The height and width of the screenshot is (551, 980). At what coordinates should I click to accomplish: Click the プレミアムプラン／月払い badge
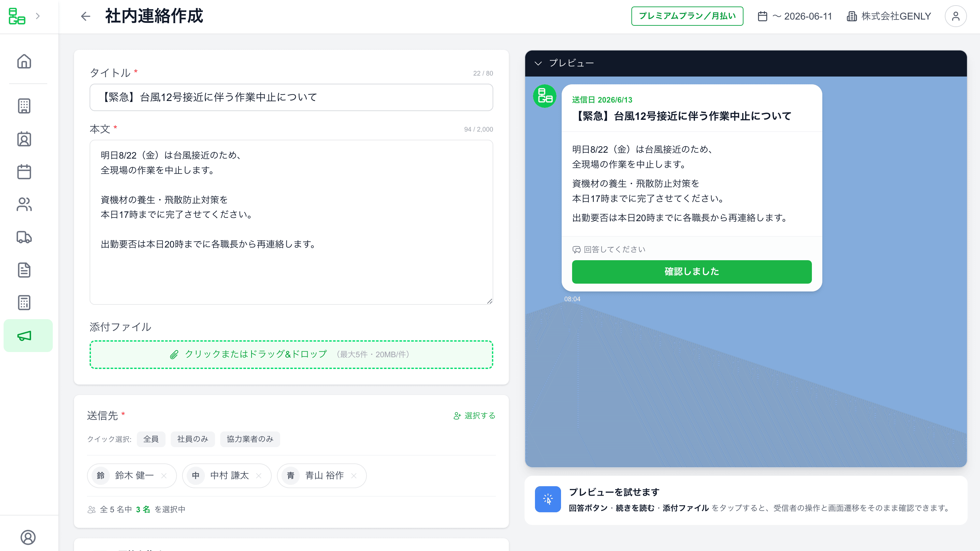tap(687, 16)
